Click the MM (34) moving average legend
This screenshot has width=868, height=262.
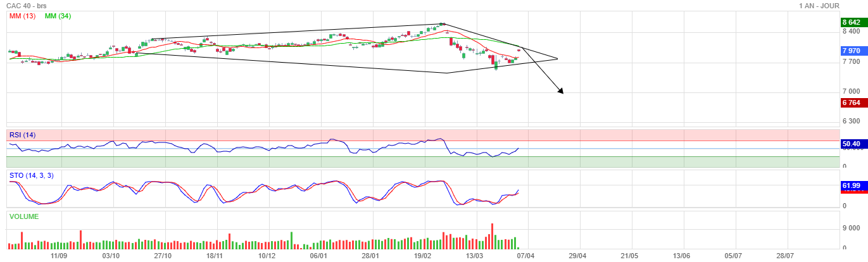click(58, 16)
